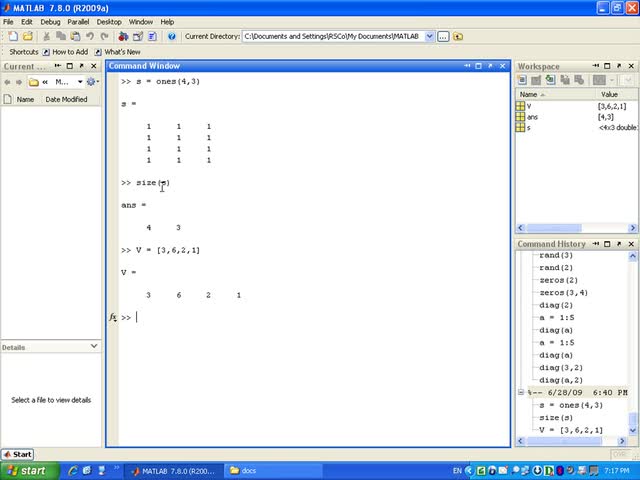Click the Undo arrow toolbar icon
This screenshot has height=480, width=640.
[90, 36]
